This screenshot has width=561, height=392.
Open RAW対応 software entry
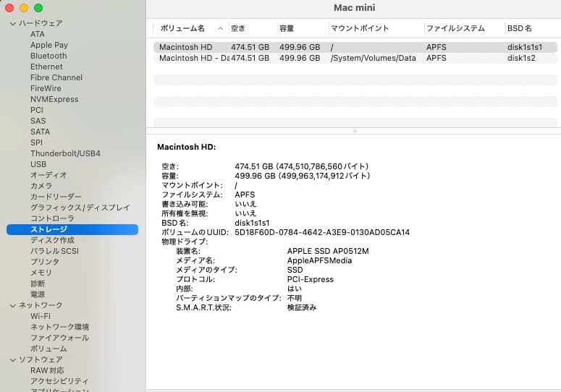click(x=47, y=370)
